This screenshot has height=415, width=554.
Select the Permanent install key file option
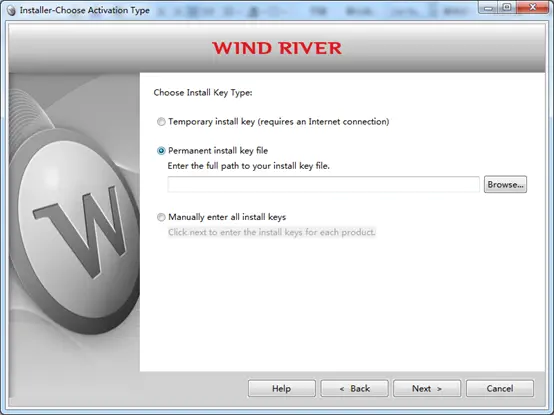[x=161, y=151]
